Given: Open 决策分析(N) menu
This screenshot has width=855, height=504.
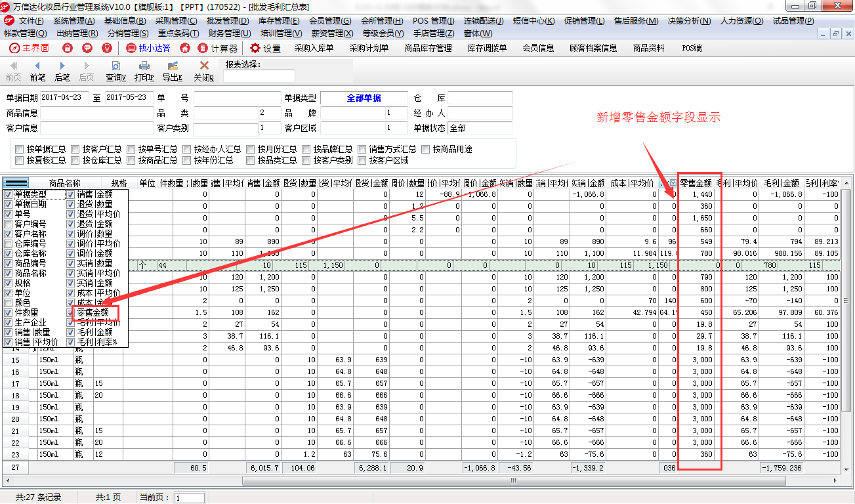Looking at the screenshot, I should [689, 20].
